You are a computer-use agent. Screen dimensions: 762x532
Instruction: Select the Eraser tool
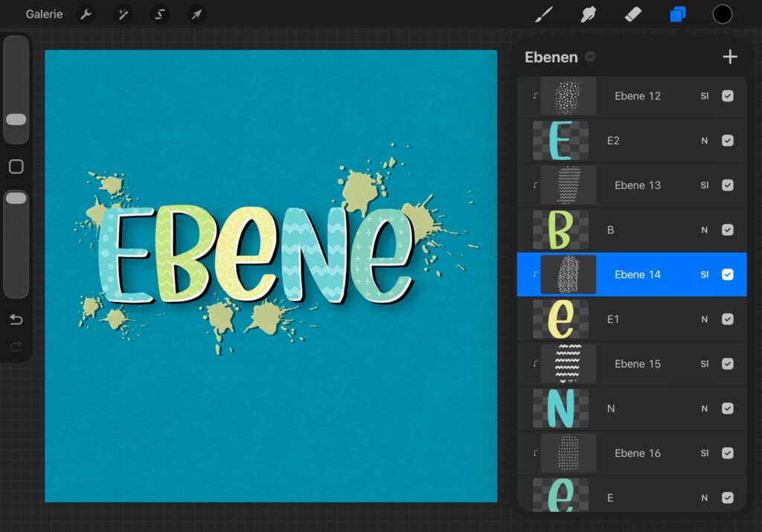point(633,14)
